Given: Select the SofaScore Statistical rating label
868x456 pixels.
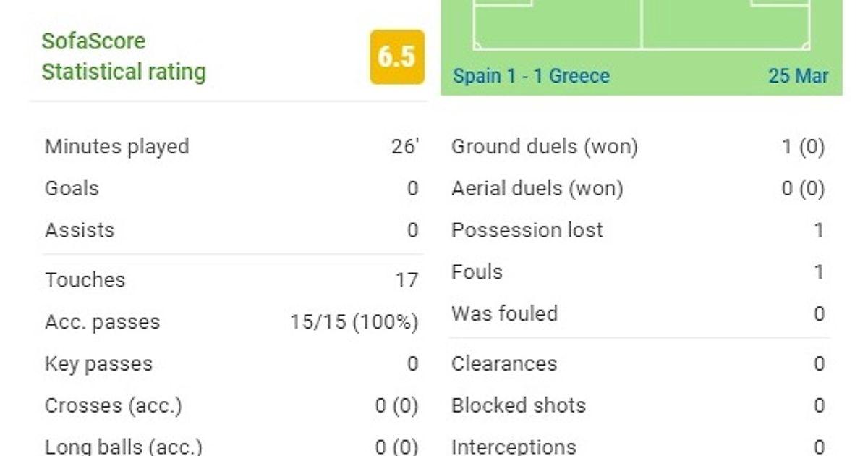Looking at the screenshot, I should [124, 56].
